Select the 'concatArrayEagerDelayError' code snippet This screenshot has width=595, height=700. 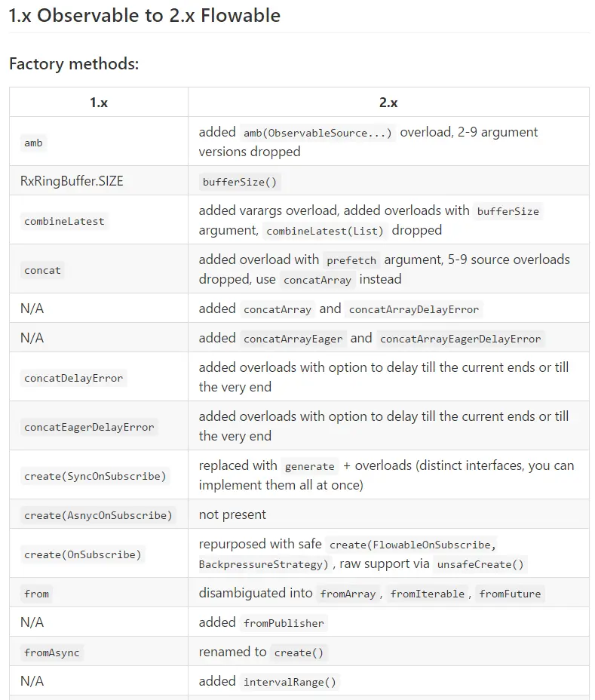[x=460, y=339]
